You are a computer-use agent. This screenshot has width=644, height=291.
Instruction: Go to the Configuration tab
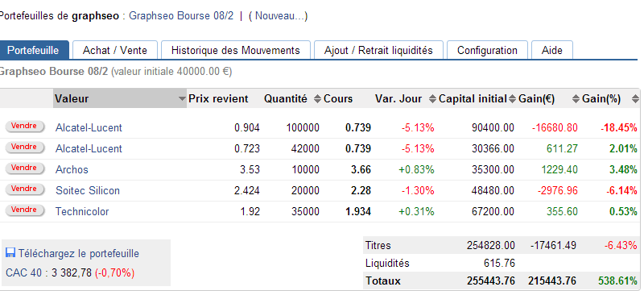(x=487, y=51)
